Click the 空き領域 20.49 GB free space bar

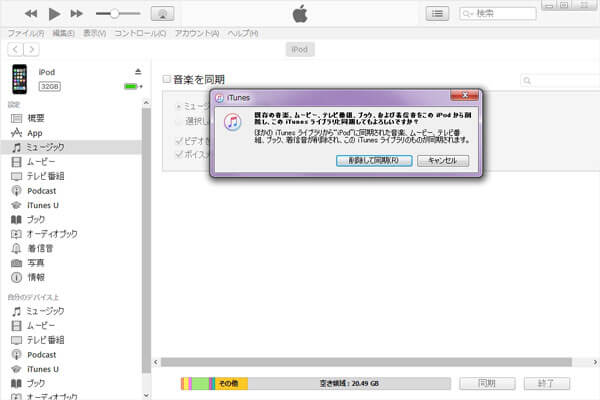click(349, 384)
